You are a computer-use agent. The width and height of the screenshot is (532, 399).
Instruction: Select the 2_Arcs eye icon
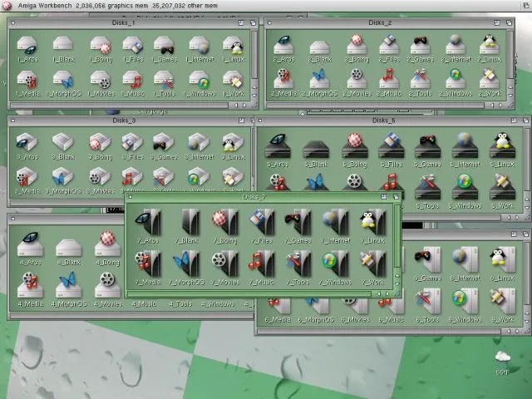click(x=284, y=47)
